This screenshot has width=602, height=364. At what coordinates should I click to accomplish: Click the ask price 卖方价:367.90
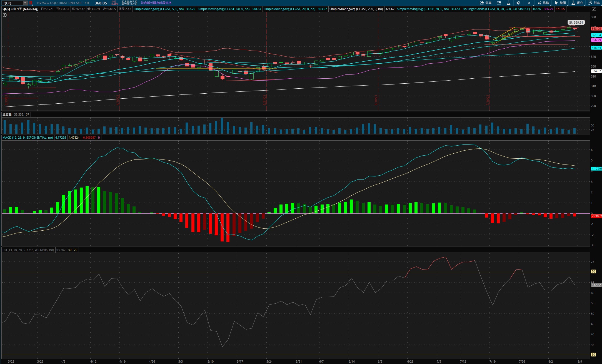129,4
